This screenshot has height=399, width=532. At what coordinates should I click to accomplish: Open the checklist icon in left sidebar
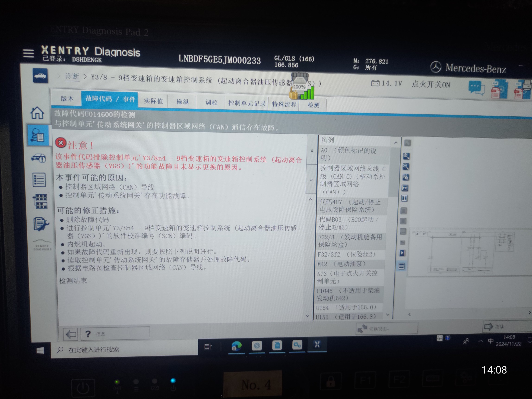(x=39, y=180)
